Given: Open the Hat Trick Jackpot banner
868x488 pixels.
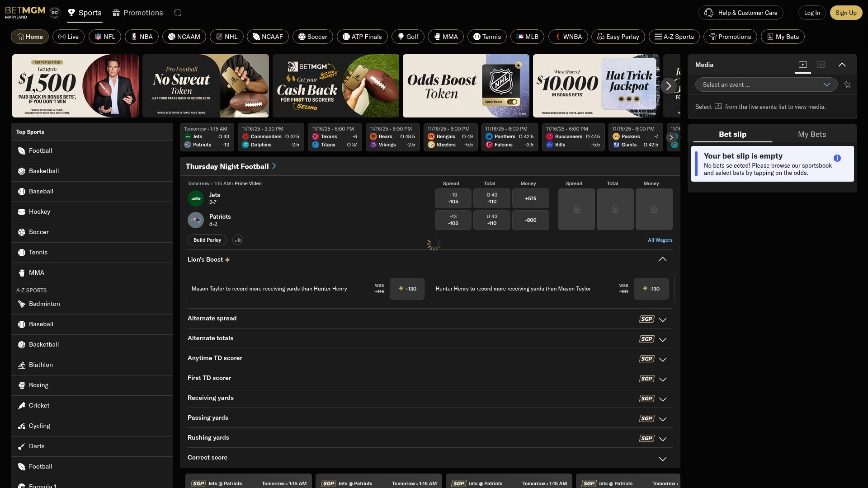Looking at the screenshot, I should (596, 86).
